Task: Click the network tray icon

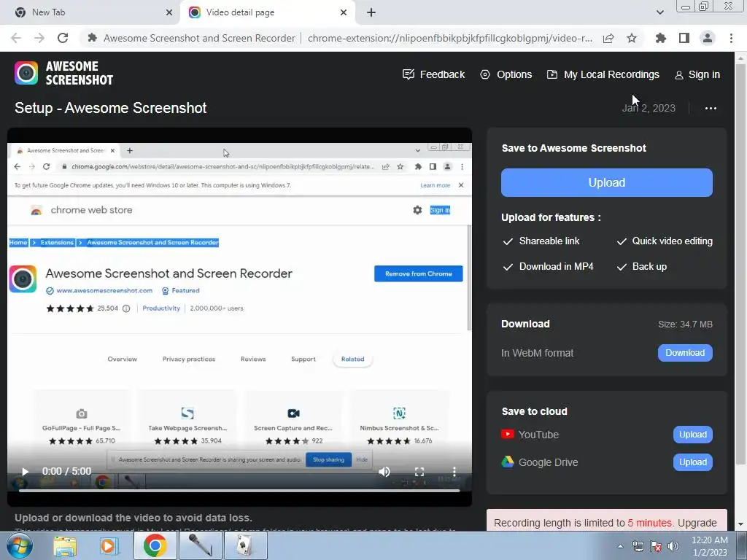Action: click(x=638, y=546)
